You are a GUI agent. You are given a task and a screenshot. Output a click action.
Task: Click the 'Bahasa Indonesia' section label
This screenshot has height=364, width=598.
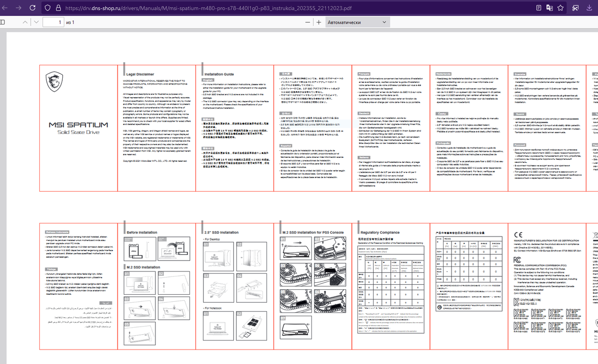[x=57, y=232]
